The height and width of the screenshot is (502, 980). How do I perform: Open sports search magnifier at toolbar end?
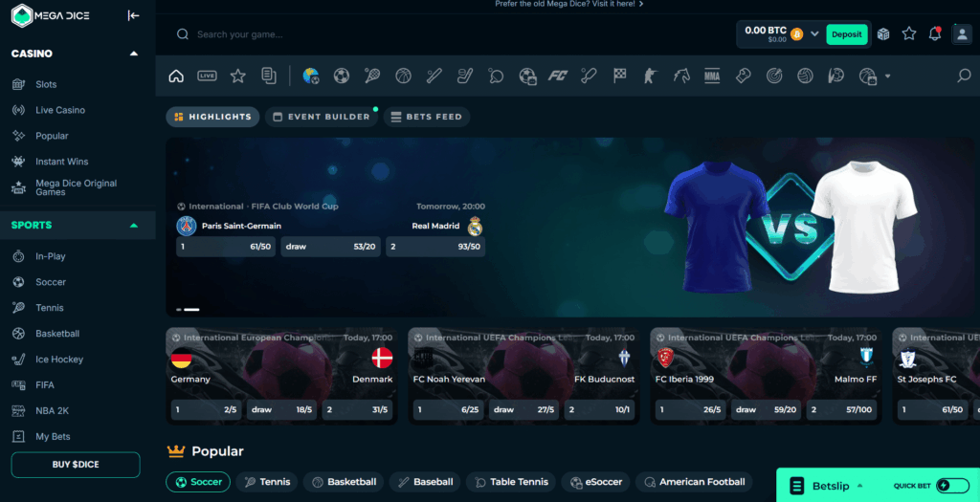click(x=964, y=76)
